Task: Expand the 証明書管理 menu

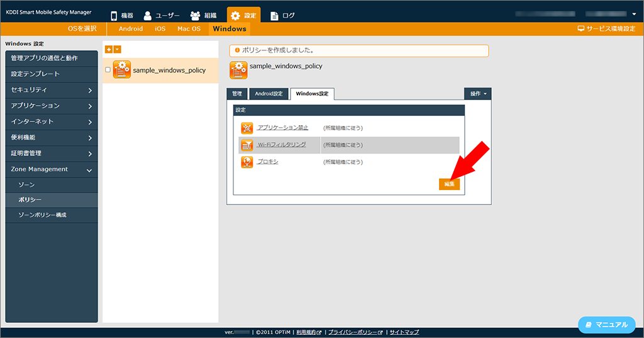Action: pyautogui.click(x=52, y=154)
